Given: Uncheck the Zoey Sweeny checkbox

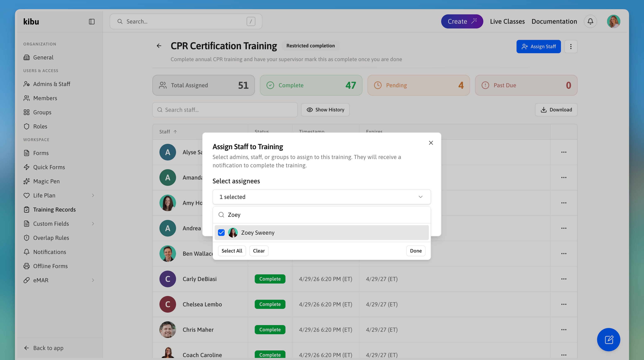Looking at the screenshot, I should point(221,233).
